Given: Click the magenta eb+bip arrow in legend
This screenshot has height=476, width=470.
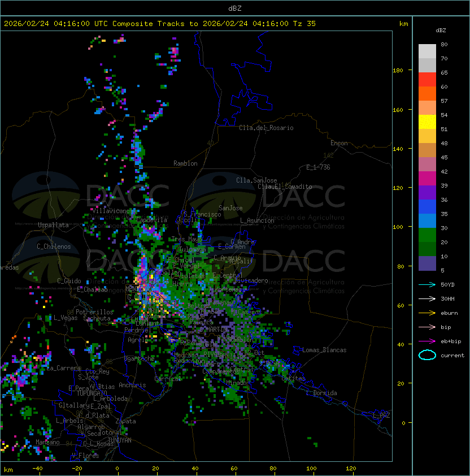Looking at the screenshot, I should (x=427, y=341).
